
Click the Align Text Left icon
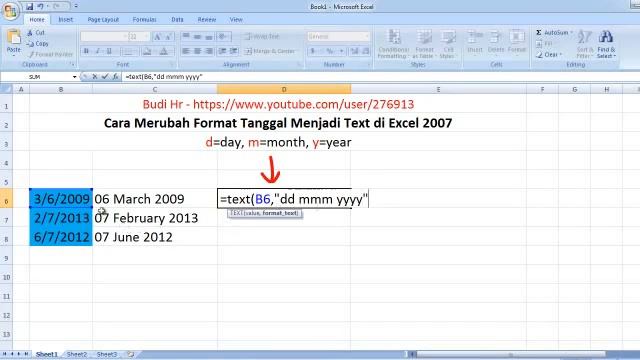[x=186, y=51]
